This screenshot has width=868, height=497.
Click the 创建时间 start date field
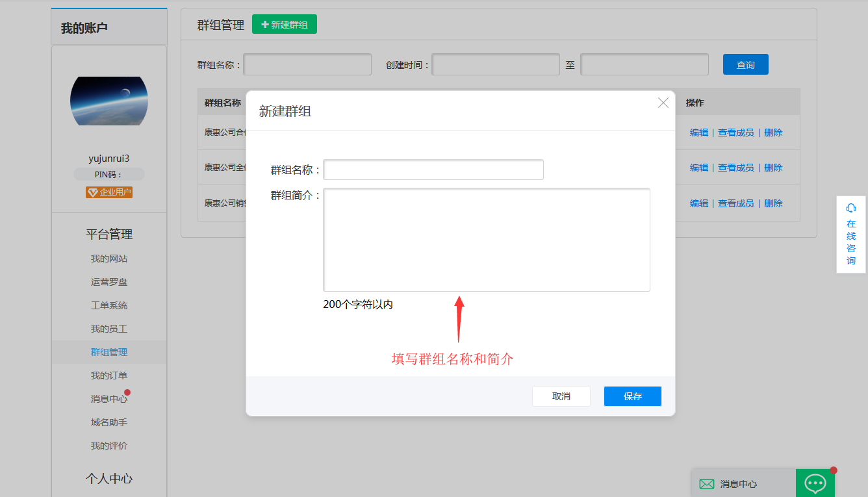[x=496, y=65]
